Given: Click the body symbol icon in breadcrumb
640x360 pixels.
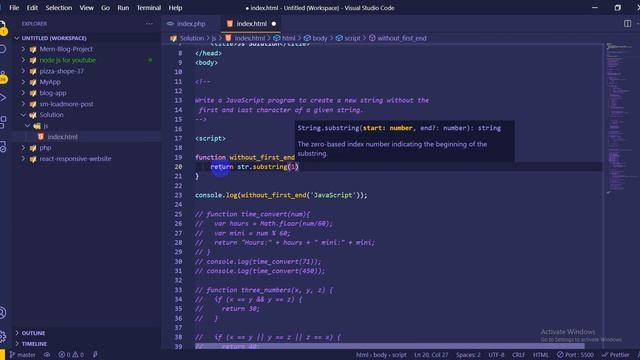Looking at the screenshot, I should [307, 38].
